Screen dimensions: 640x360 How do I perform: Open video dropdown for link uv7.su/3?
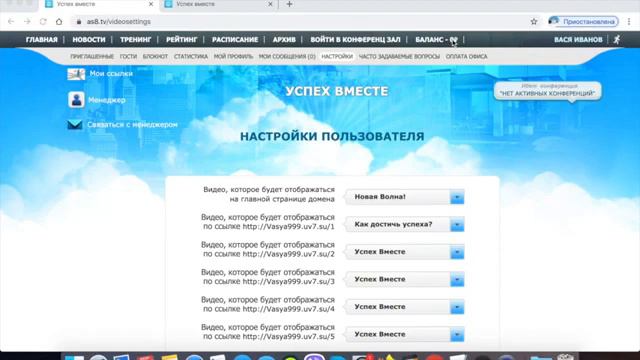tap(404, 280)
